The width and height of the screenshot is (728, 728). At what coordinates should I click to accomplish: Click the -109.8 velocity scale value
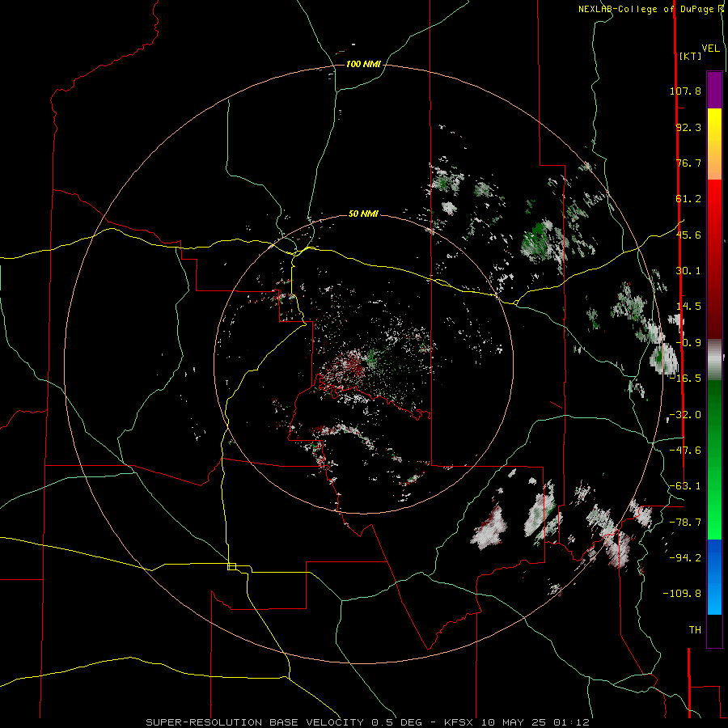coord(682,594)
